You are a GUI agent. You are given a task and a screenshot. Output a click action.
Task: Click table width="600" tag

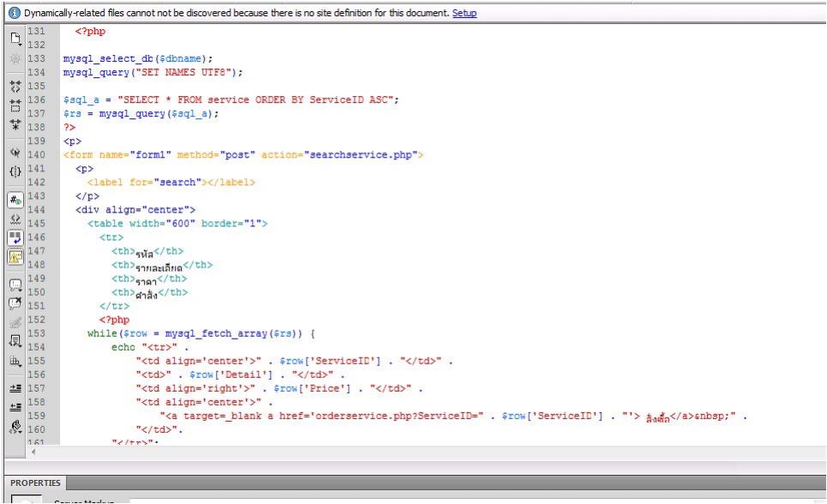(x=177, y=223)
